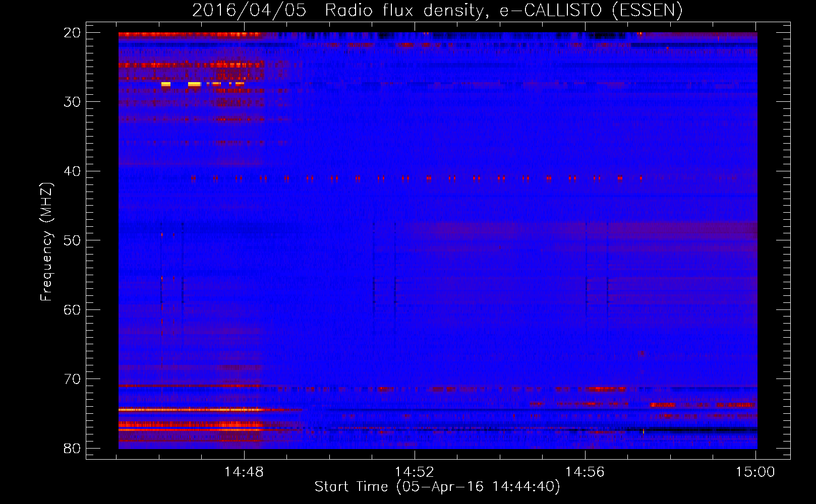The width and height of the screenshot is (816, 504).
Task: Click the '50' frequency tick label
Action: 72,240
